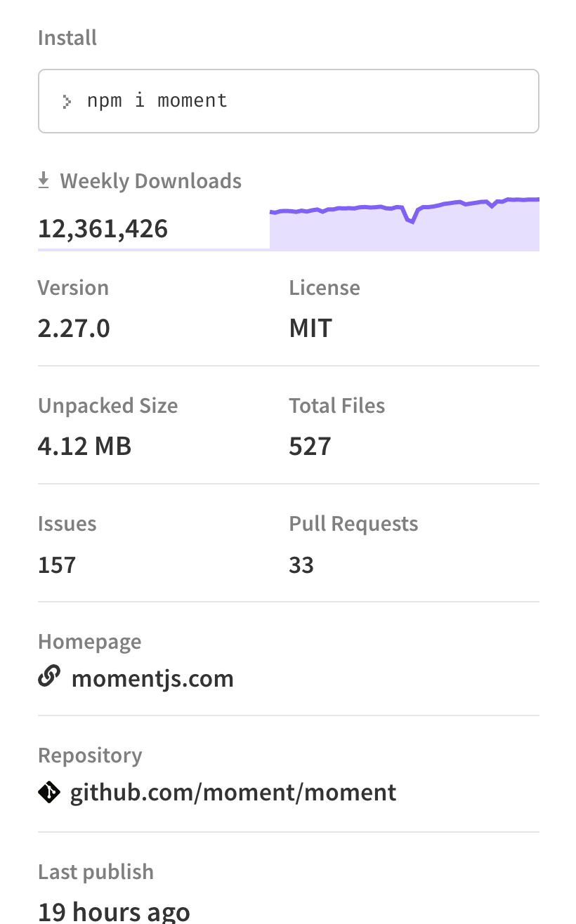Open the momentjs.com homepage link
Image resolution: width=576 pixels, height=924 pixels.
coord(152,678)
